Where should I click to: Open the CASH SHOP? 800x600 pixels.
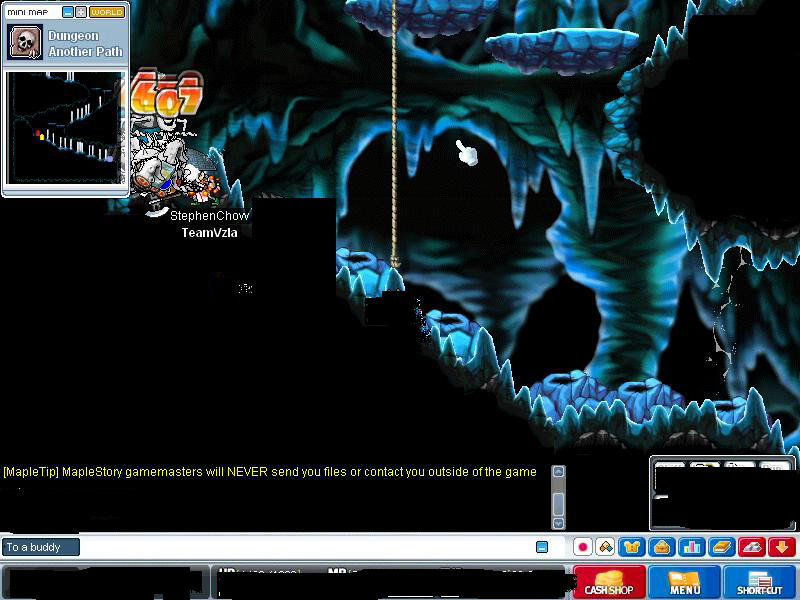609,582
